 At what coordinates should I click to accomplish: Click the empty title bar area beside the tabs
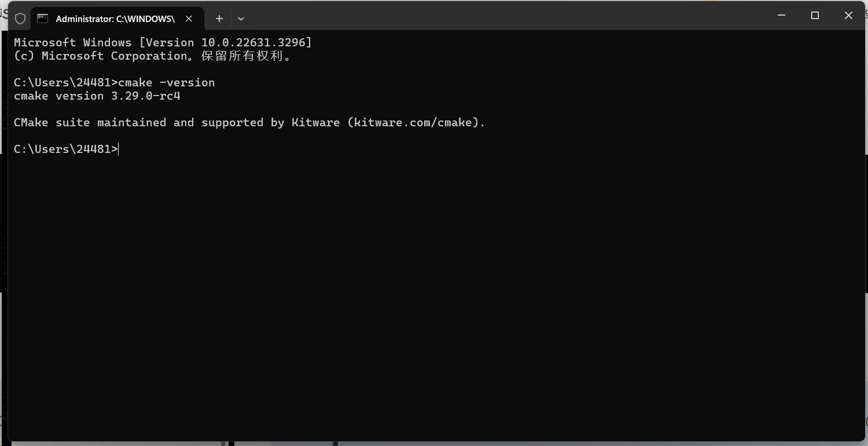(x=503, y=16)
